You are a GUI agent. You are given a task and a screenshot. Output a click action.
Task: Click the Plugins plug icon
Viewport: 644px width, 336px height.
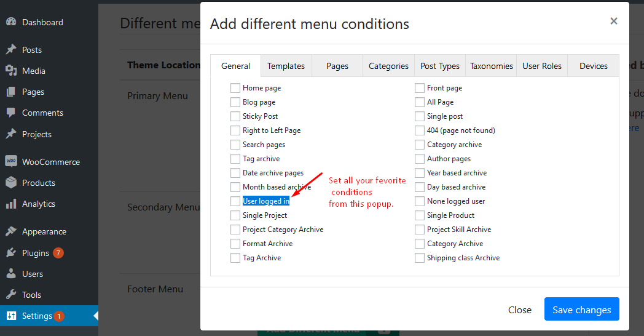(11, 253)
